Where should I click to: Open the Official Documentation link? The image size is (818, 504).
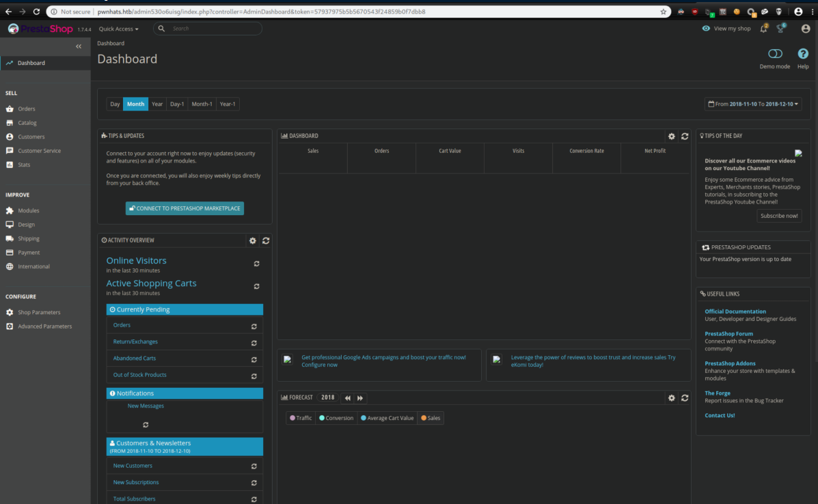(x=735, y=311)
